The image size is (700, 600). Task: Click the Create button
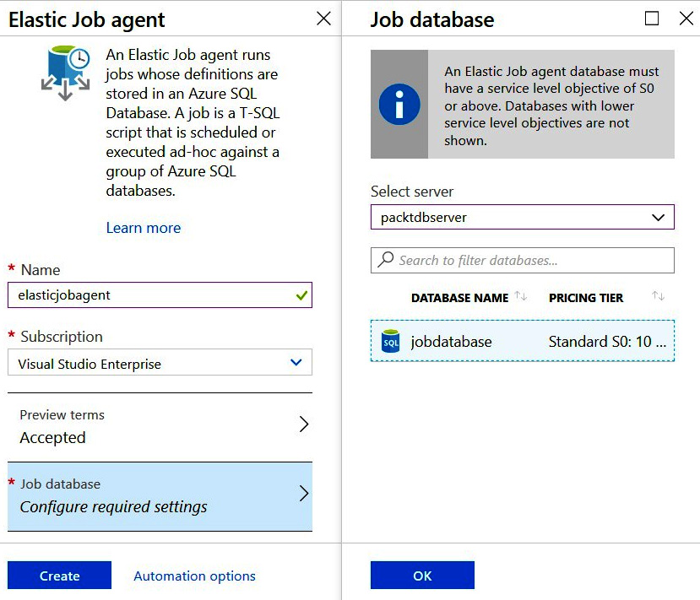[x=58, y=576]
